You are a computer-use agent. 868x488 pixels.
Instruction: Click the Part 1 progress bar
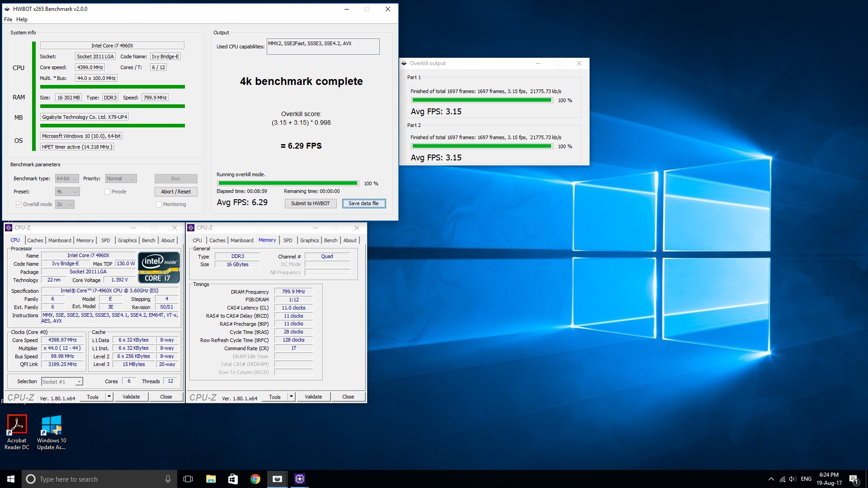(482, 100)
